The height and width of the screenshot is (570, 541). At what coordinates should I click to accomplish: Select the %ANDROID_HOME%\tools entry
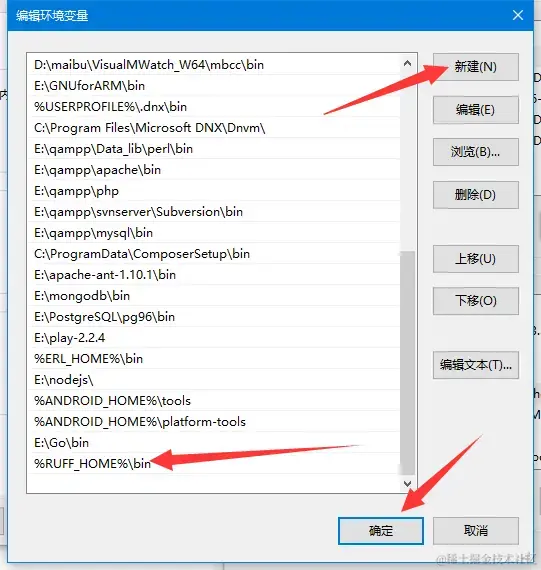coord(214,401)
